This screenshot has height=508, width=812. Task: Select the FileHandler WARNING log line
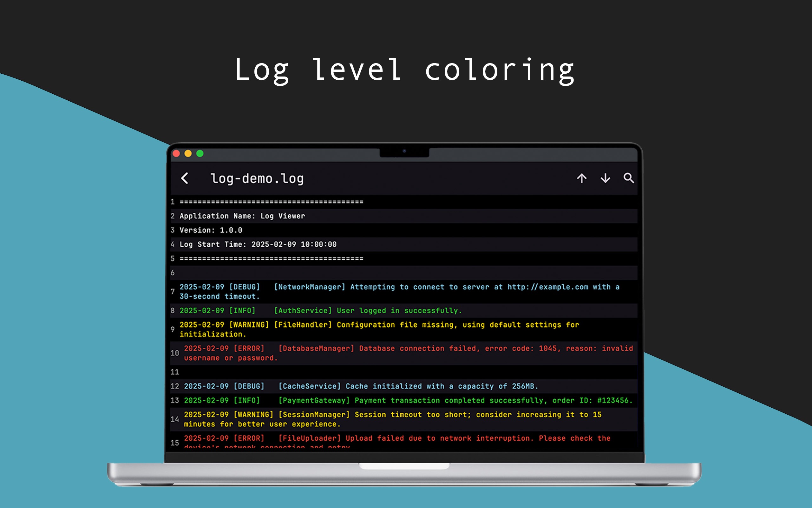pyautogui.click(x=404, y=329)
